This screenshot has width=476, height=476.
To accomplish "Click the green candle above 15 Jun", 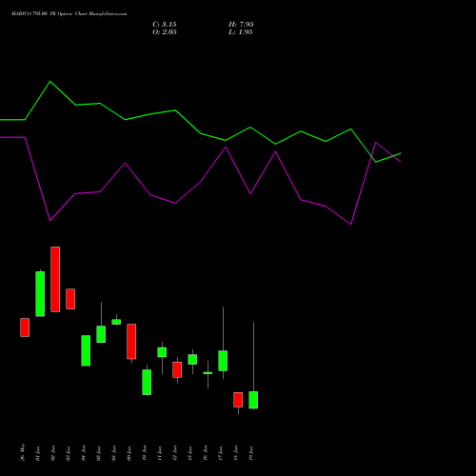I will point(192,360).
